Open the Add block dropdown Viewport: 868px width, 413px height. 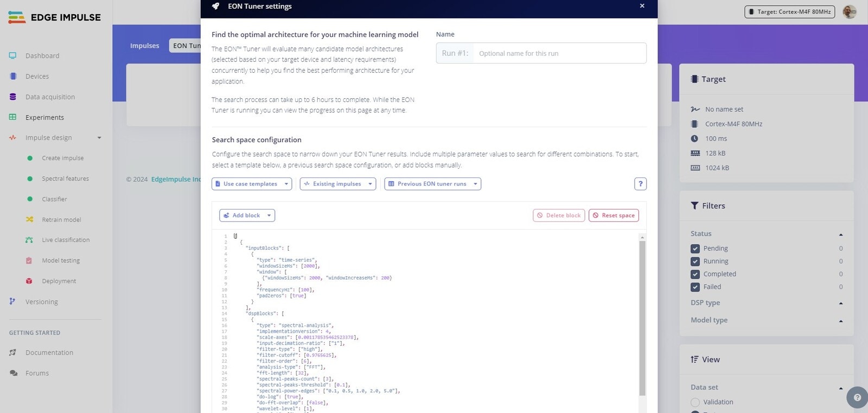[x=247, y=215]
